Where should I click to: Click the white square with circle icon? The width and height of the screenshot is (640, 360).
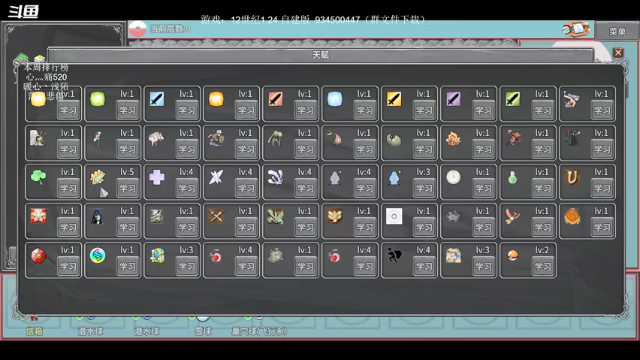(x=394, y=216)
